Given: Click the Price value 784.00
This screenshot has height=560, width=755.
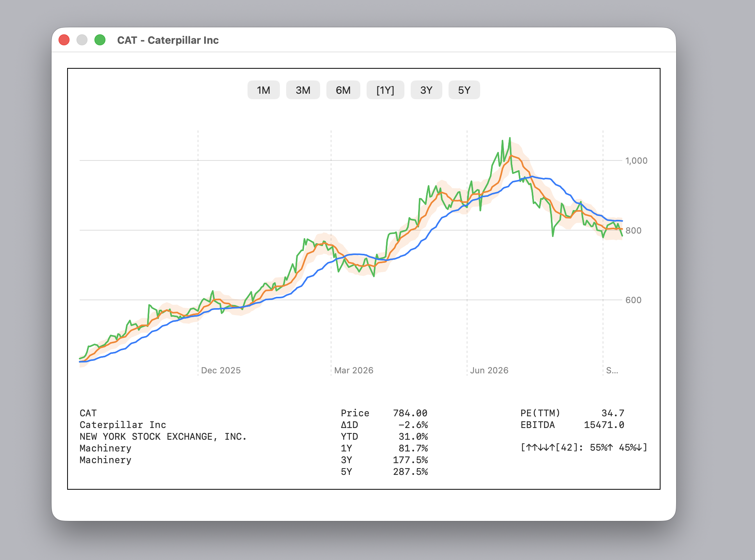Looking at the screenshot, I should [x=410, y=413].
